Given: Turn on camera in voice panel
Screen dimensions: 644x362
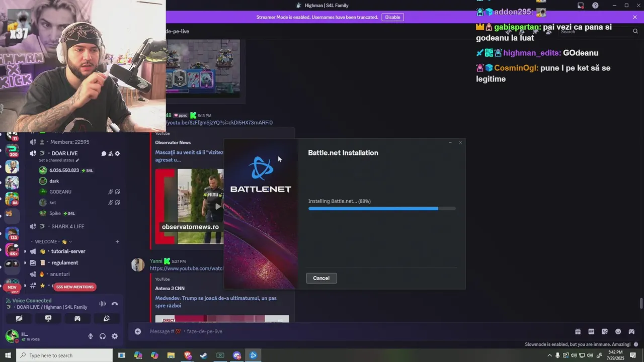Looking at the screenshot, I should point(19,318).
